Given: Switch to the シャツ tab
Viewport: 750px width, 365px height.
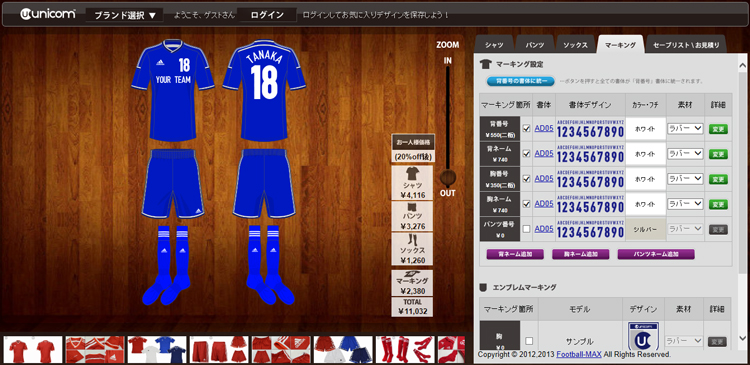Looking at the screenshot, I should (494, 45).
